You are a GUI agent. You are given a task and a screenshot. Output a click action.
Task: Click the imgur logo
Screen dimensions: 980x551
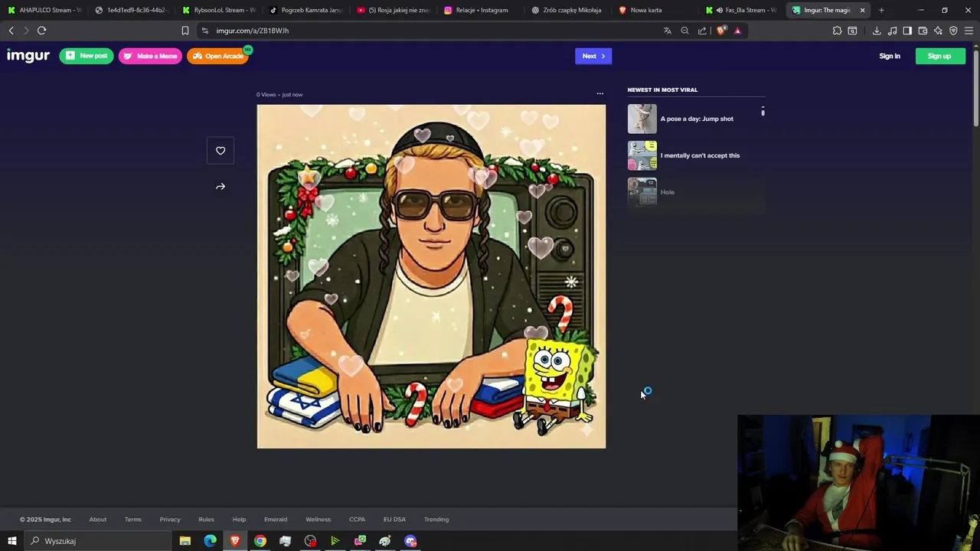[28, 56]
